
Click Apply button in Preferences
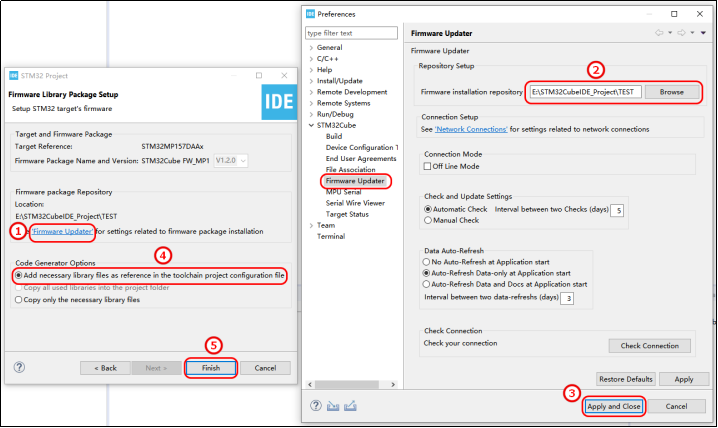684,379
